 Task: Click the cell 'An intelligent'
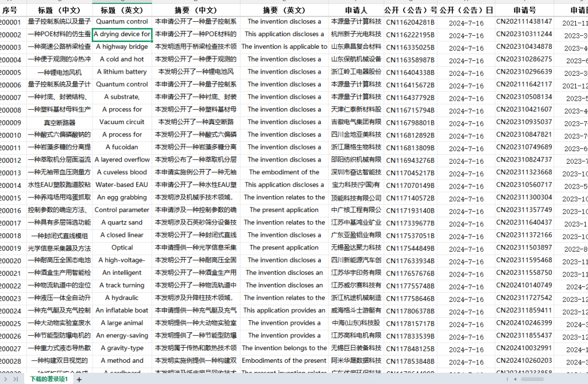tap(122, 273)
